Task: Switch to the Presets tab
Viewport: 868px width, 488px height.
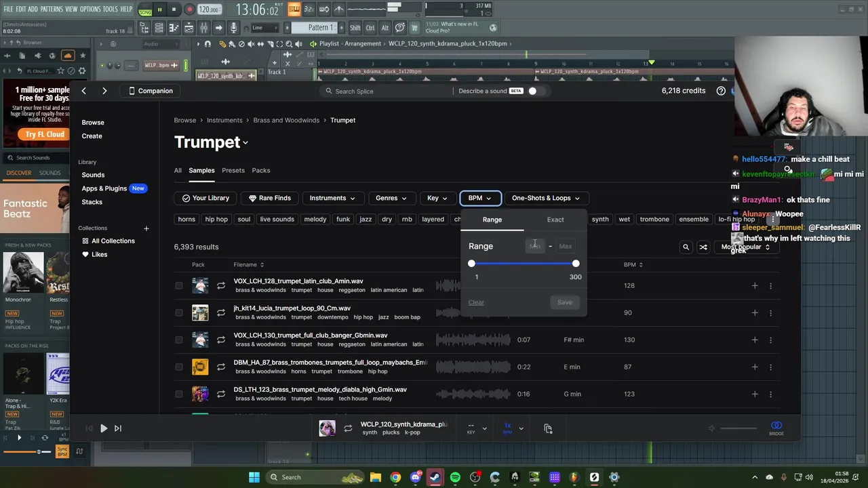Action: [233, 170]
